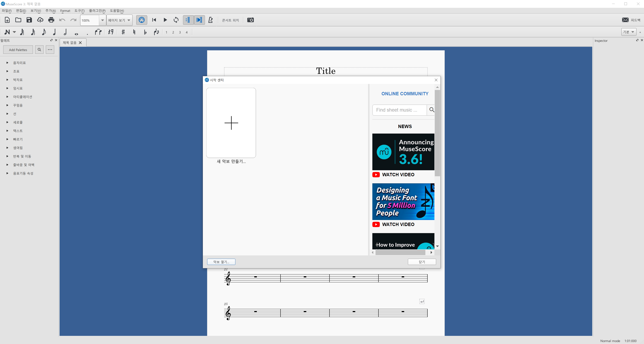Toggle pan score during playback
644x344 pixels.
pos(199,20)
